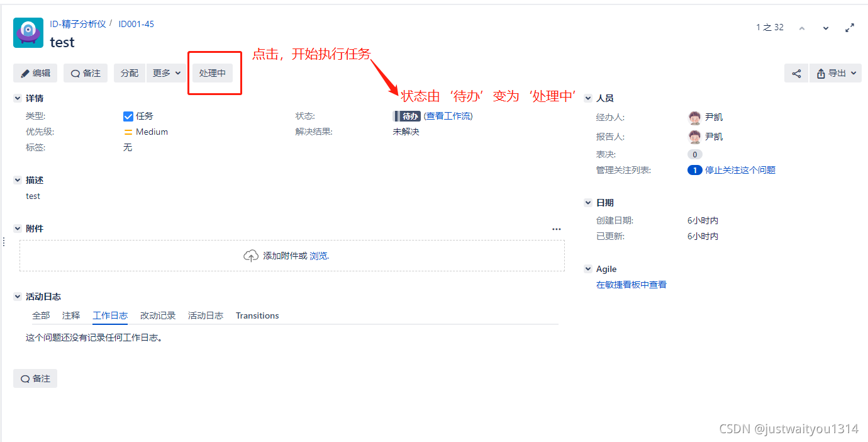
Task: Click the bottom 备注 comment button
Action: click(35, 378)
